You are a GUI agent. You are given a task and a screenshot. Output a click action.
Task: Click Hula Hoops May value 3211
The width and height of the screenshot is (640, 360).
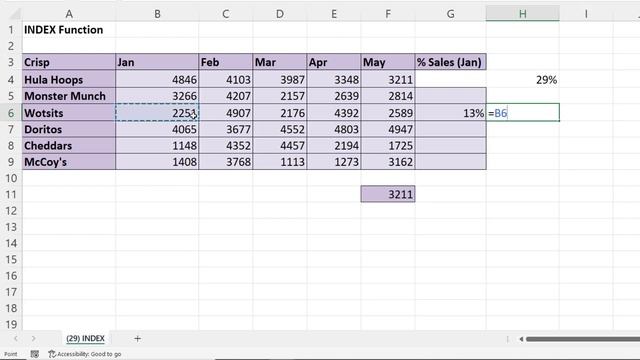[388, 80]
